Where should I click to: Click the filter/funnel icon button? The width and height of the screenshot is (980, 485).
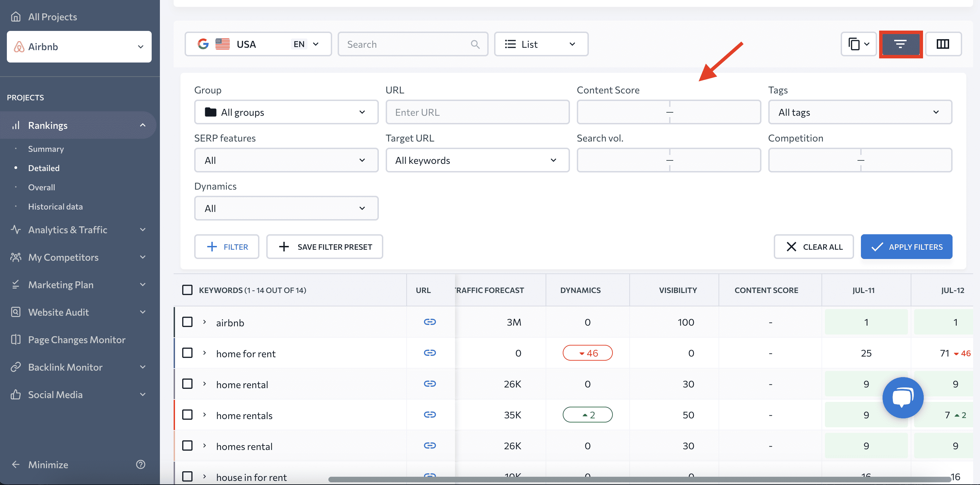pyautogui.click(x=901, y=44)
